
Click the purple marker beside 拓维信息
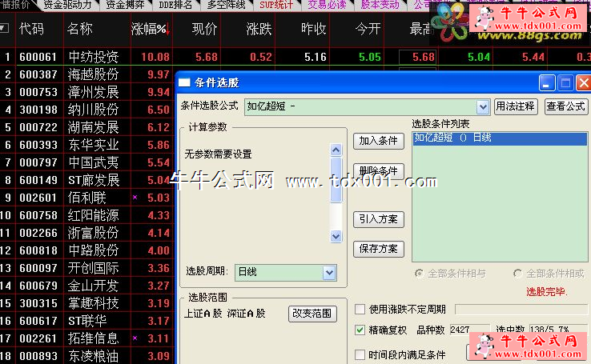[x=135, y=338]
